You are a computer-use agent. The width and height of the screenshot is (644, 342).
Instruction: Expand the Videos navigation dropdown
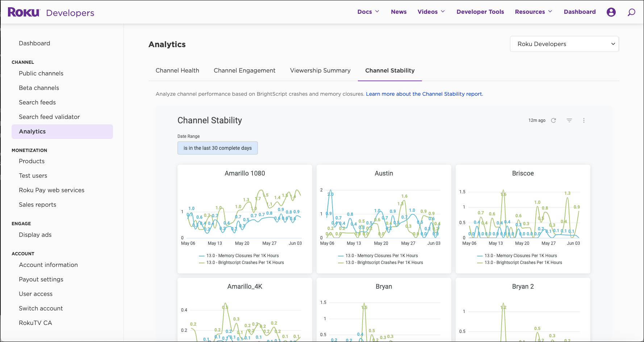431,12
